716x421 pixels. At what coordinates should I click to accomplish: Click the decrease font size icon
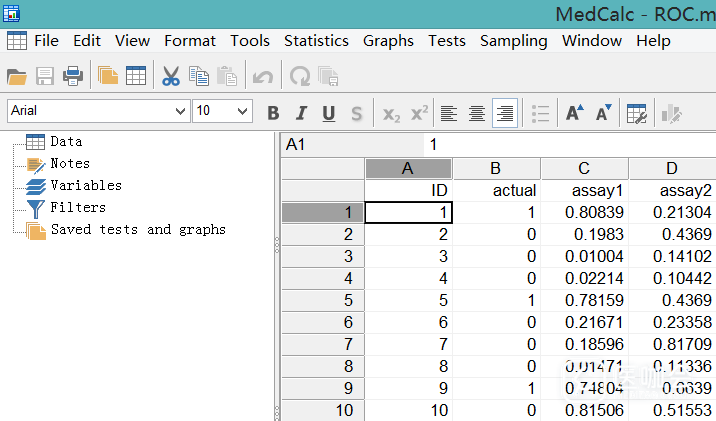point(603,113)
